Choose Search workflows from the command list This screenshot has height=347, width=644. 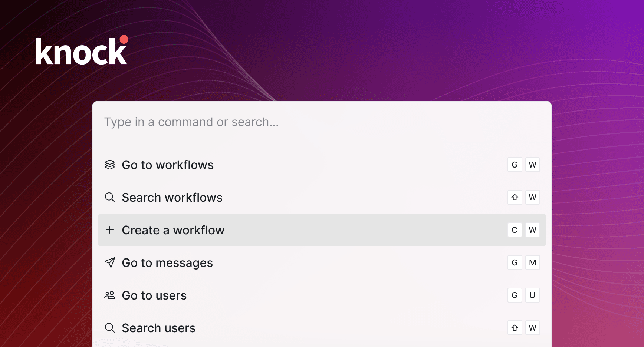[x=172, y=198]
